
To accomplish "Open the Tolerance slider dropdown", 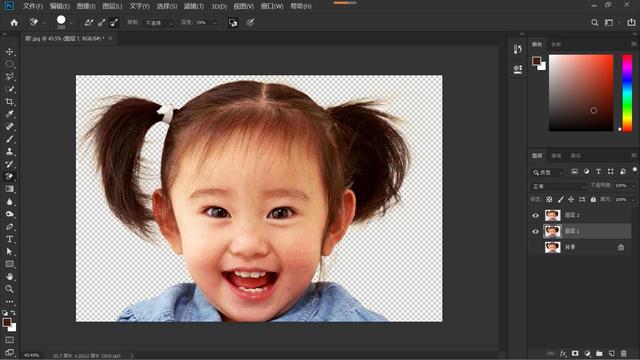I will pyautogui.click(x=214, y=23).
